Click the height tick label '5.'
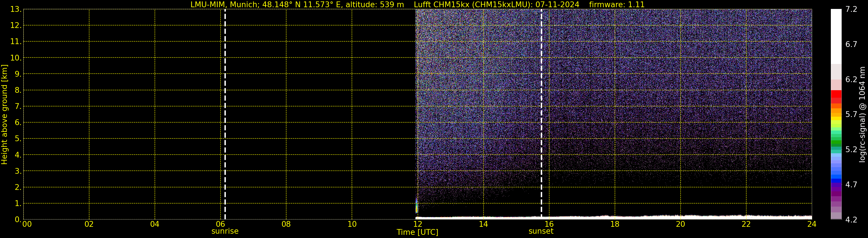The height and width of the screenshot is (238, 868). [18, 139]
